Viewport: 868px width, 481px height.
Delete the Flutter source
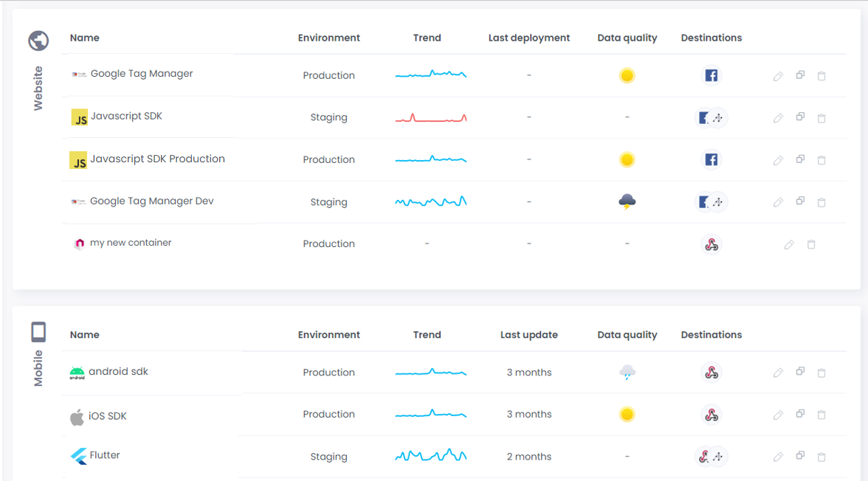821,457
